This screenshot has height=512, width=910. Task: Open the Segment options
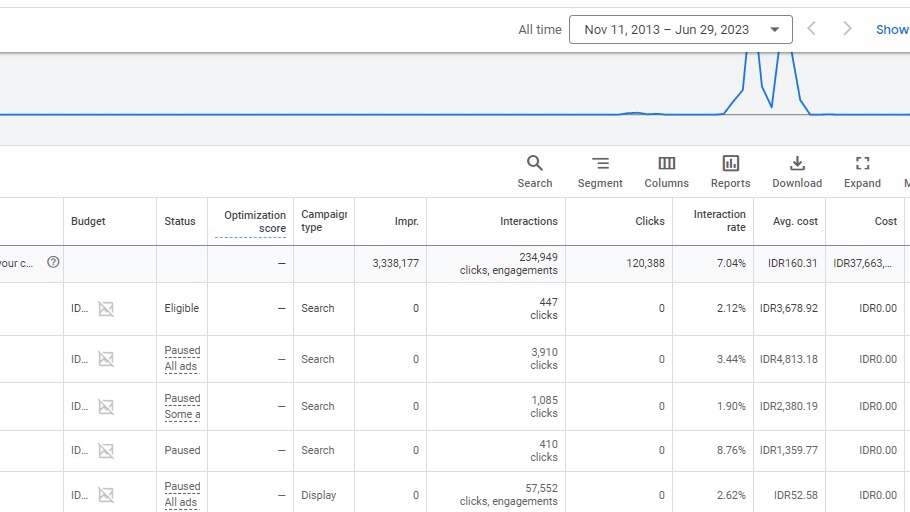(600, 172)
